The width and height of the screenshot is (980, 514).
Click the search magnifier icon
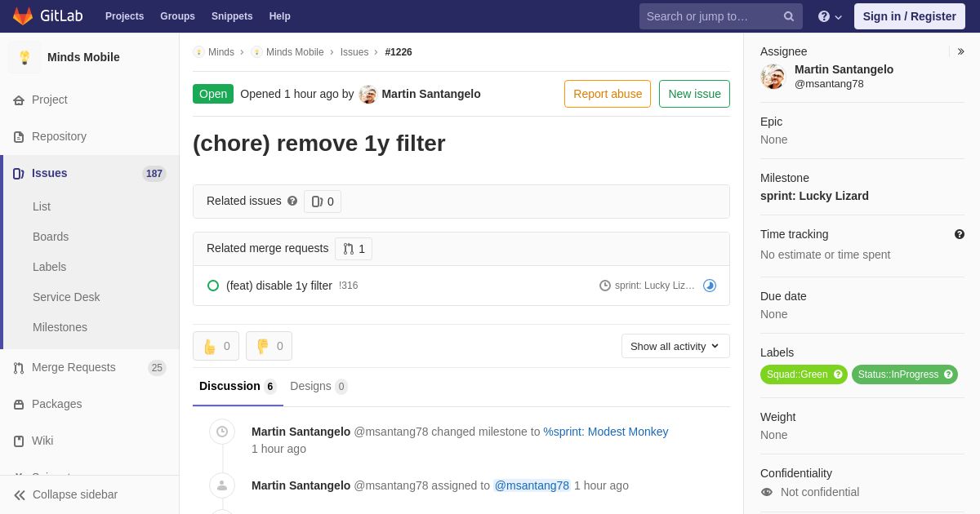pyautogui.click(x=789, y=16)
